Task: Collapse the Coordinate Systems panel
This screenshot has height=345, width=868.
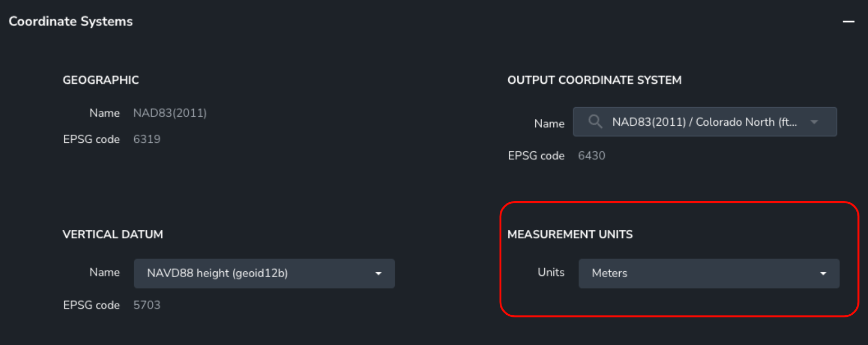Action: point(849,21)
